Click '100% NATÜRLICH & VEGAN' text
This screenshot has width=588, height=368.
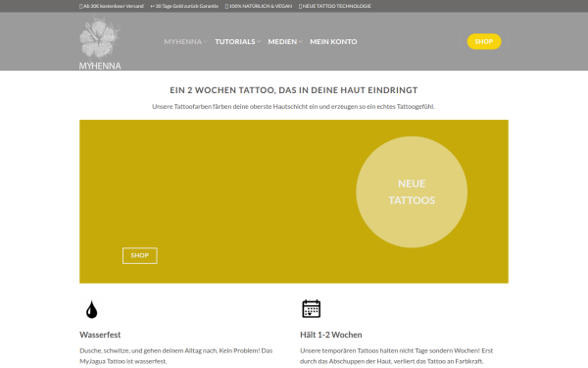259,6
